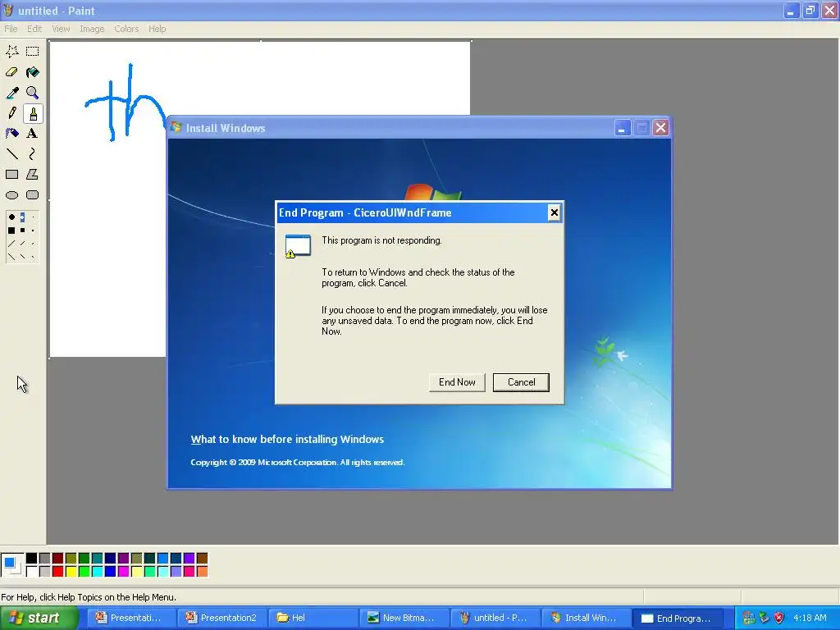Select the Polygon tool

(x=33, y=174)
